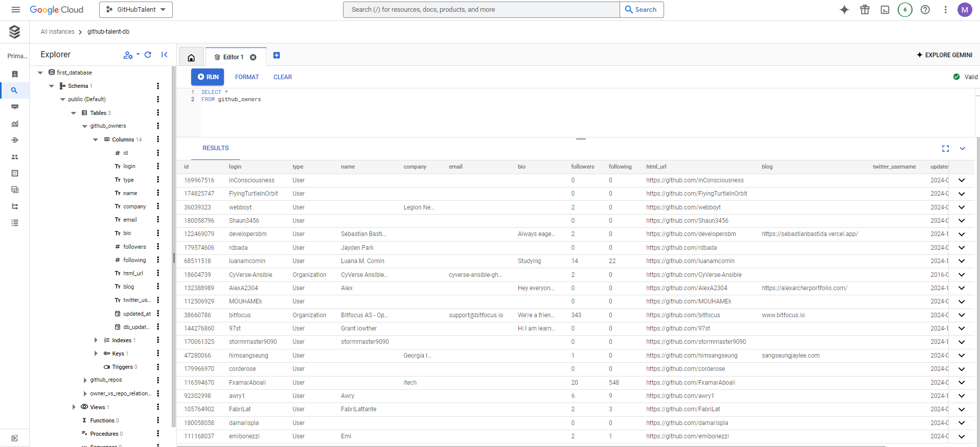Close the Editor 1 tab
The width and height of the screenshot is (980, 447).
253,57
